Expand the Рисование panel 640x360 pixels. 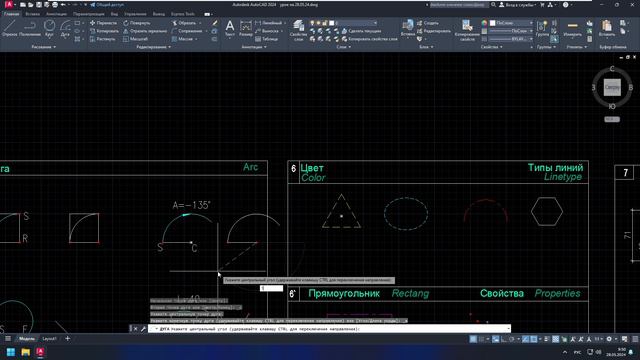point(43,47)
